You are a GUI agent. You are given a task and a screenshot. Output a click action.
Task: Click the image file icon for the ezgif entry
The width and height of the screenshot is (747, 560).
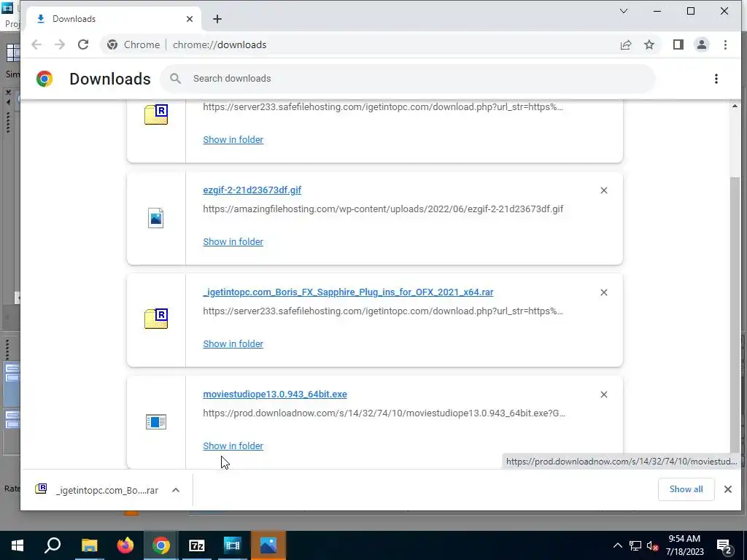[x=156, y=218]
